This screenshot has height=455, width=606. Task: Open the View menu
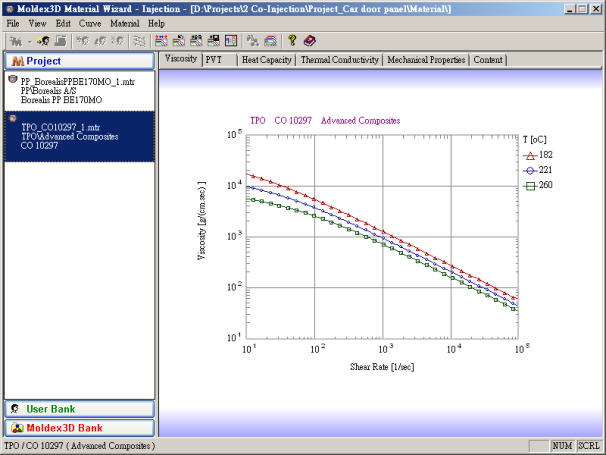(37, 24)
